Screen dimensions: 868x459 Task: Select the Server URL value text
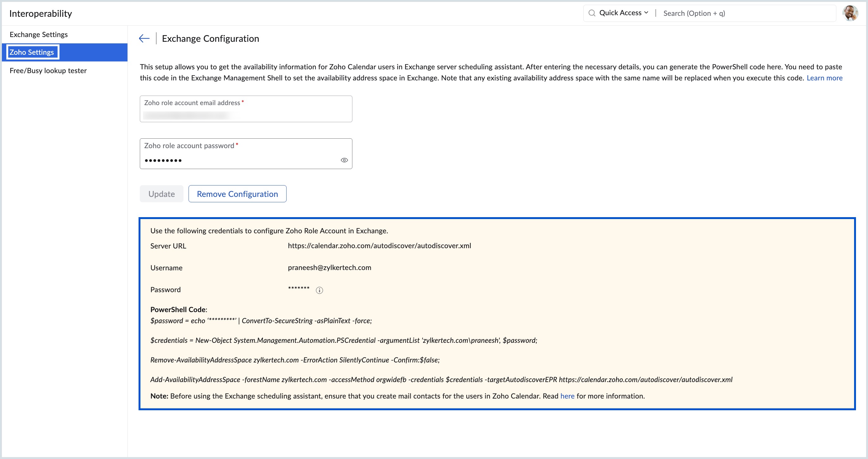(x=379, y=246)
